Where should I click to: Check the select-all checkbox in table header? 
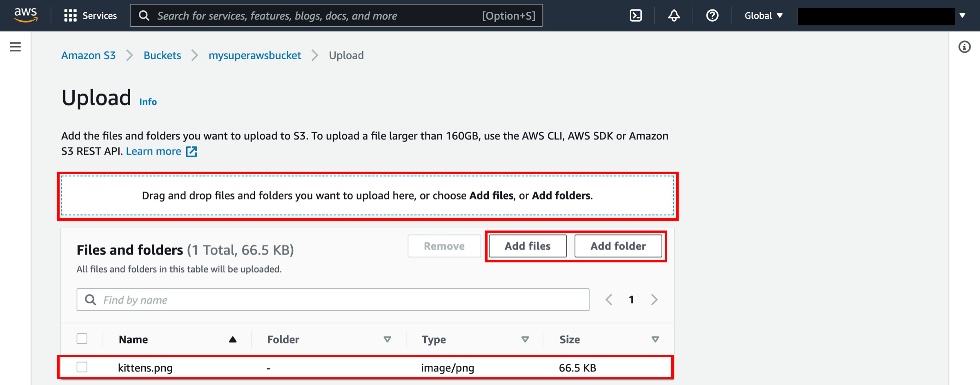[82, 339]
